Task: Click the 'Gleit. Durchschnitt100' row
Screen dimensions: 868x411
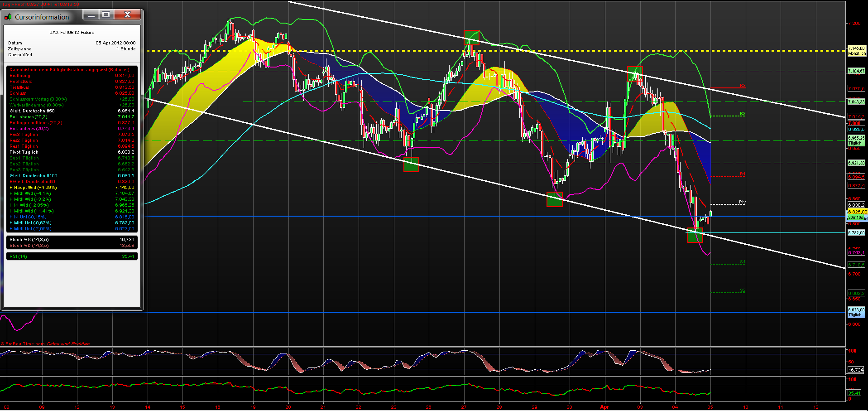Action: pos(72,176)
